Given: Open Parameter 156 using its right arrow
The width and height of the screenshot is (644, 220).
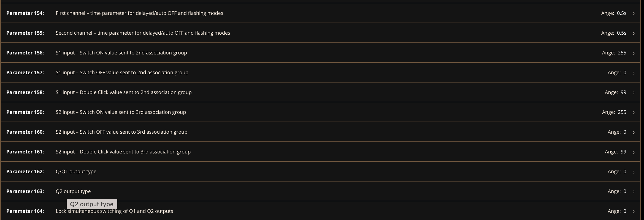Looking at the screenshot, I should [x=634, y=53].
